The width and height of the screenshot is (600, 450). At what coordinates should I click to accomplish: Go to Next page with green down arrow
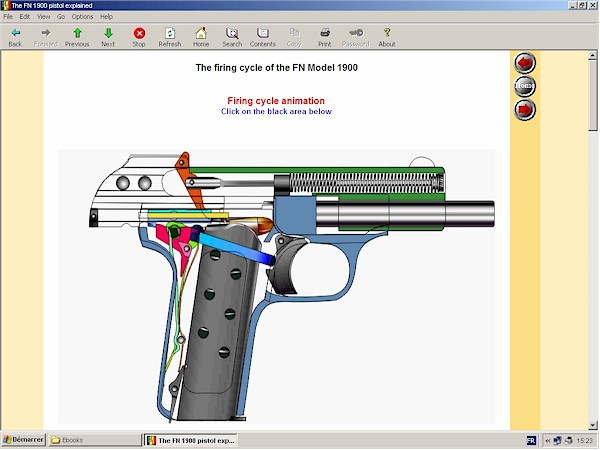pos(108,38)
